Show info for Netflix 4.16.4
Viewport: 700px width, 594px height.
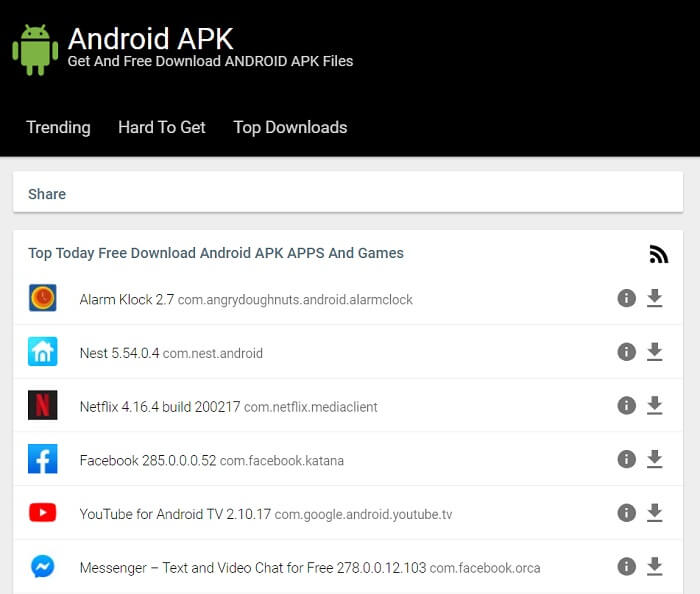[x=626, y=405]
